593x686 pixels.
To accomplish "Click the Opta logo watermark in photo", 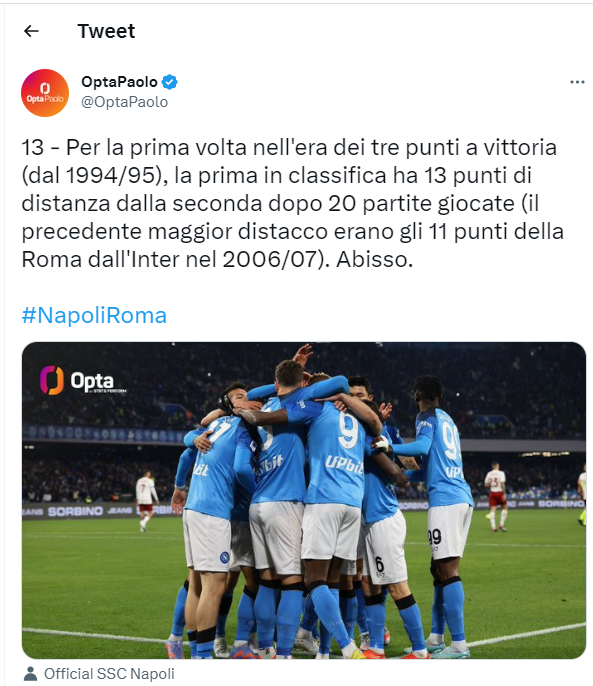I will (x=82, y=380).
